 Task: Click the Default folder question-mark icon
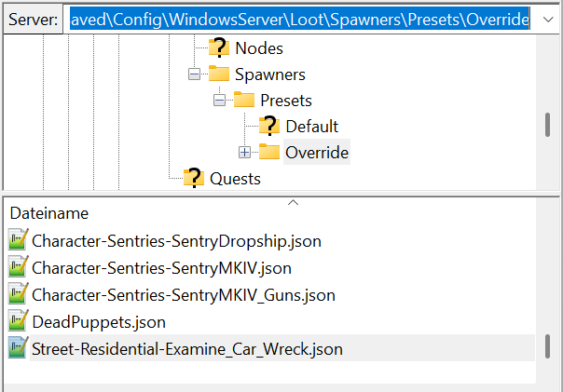pos(269,126)
